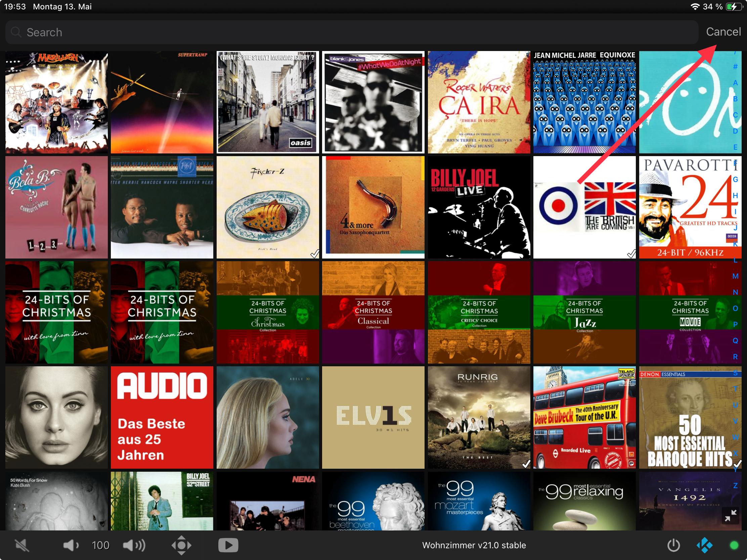The width and height of the screenshot is (747, 560).
Task: Tap the green connection status dot
Action: pos(734,546)
